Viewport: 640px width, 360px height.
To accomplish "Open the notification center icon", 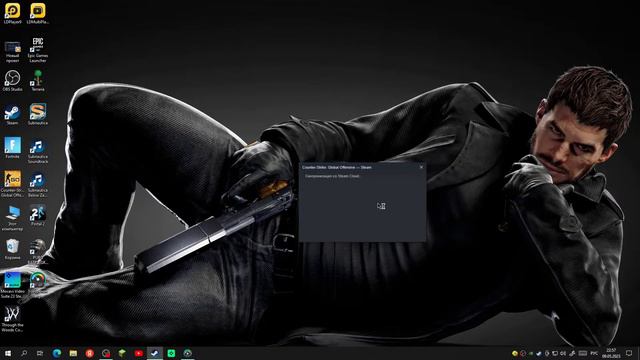I will 629,353.
